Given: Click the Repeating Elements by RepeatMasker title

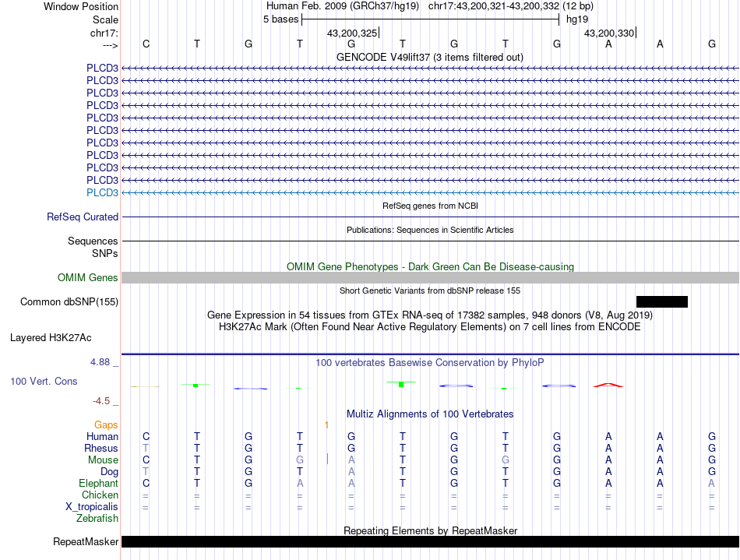Looking at the screenshot, I should pos(430,530).
